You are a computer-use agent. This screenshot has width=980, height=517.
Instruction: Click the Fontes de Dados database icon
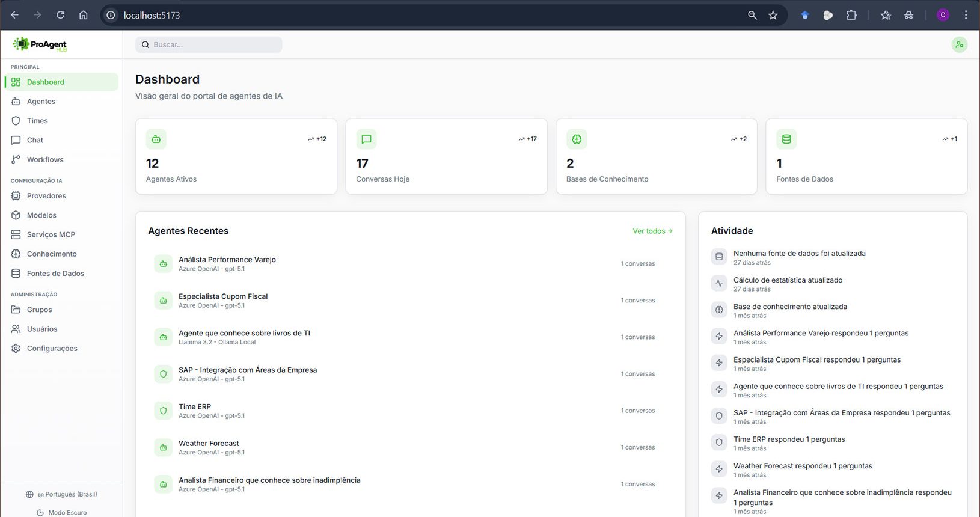(786, 139)
